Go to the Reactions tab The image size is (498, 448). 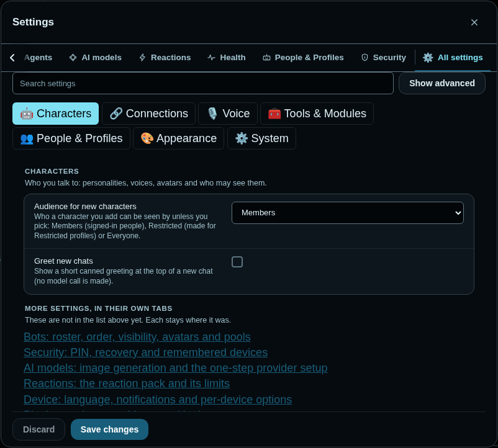(165, 58)
